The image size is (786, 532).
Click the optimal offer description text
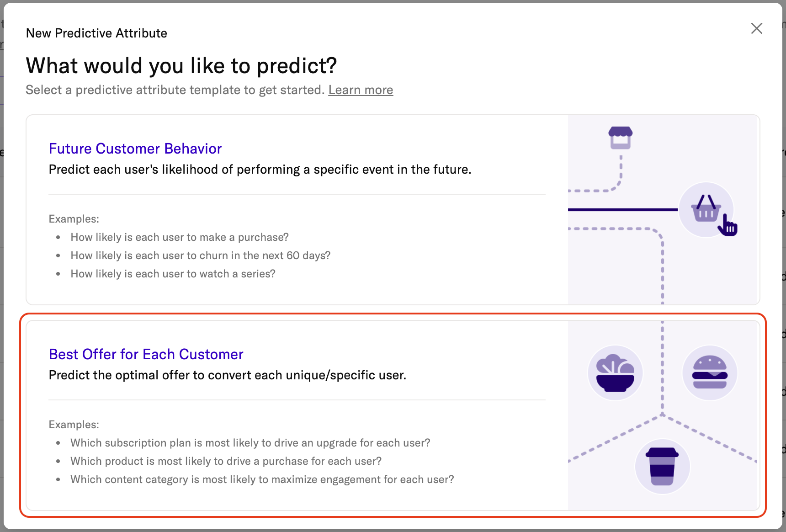click(227, 375)
